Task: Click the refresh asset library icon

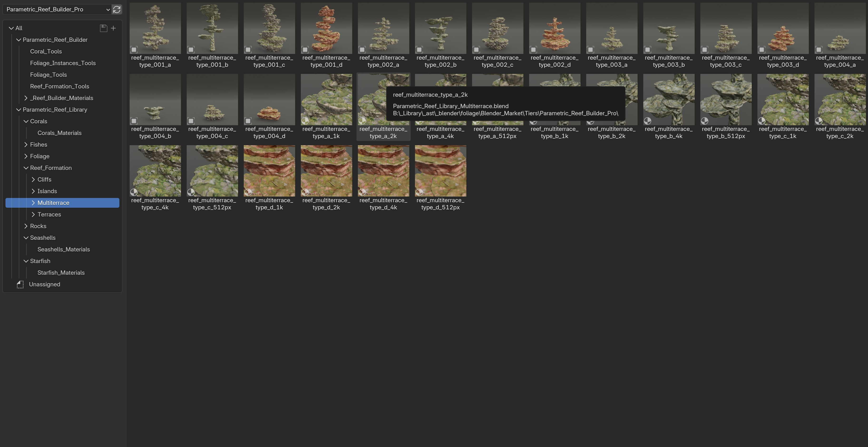Action: pos(117,10)
